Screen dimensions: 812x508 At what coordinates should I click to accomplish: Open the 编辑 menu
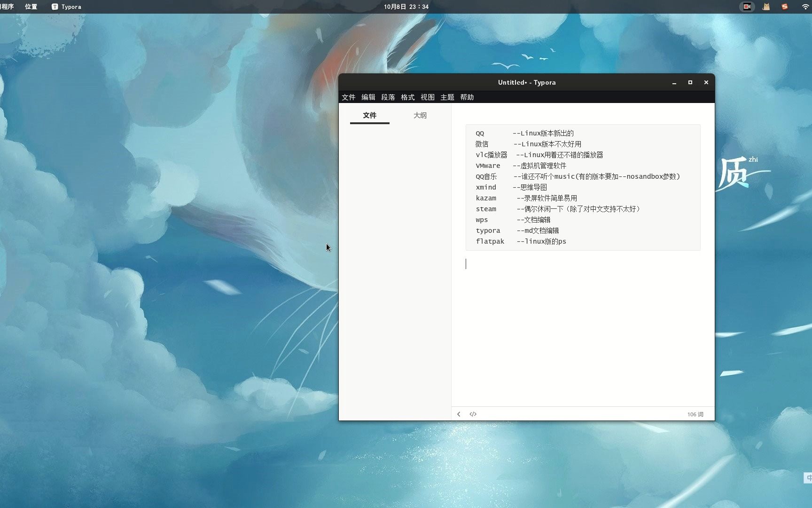pyautogui.click(x=368, y=97)
